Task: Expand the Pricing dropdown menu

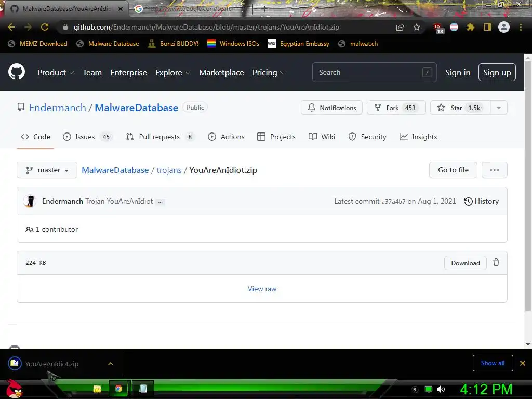Action: [269, 72]
